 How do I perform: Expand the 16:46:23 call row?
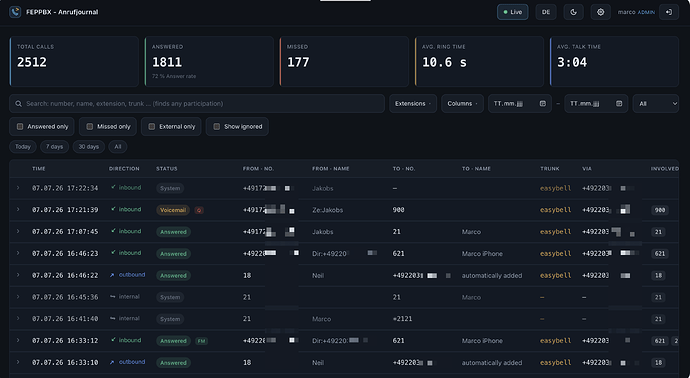18,253
